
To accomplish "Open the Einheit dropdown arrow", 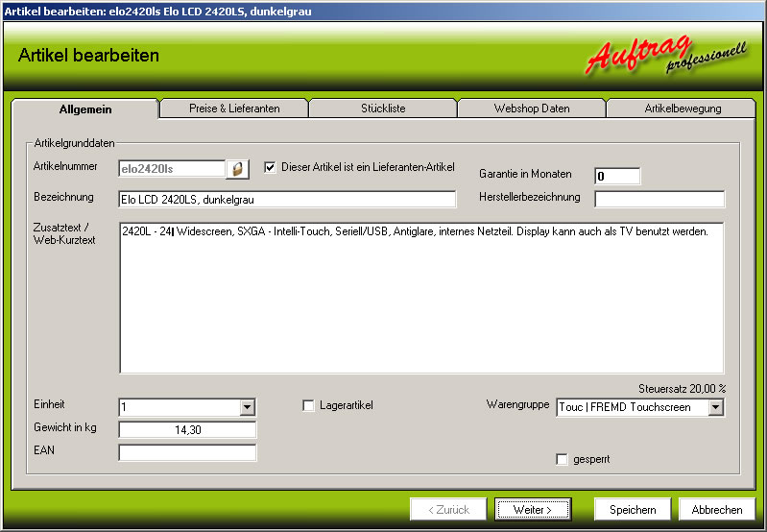I will (247, 407).
